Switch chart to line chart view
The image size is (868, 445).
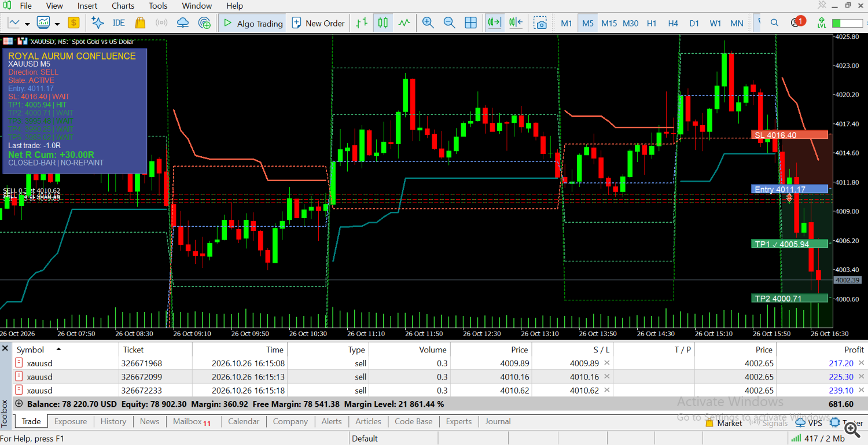coord(404,23)
